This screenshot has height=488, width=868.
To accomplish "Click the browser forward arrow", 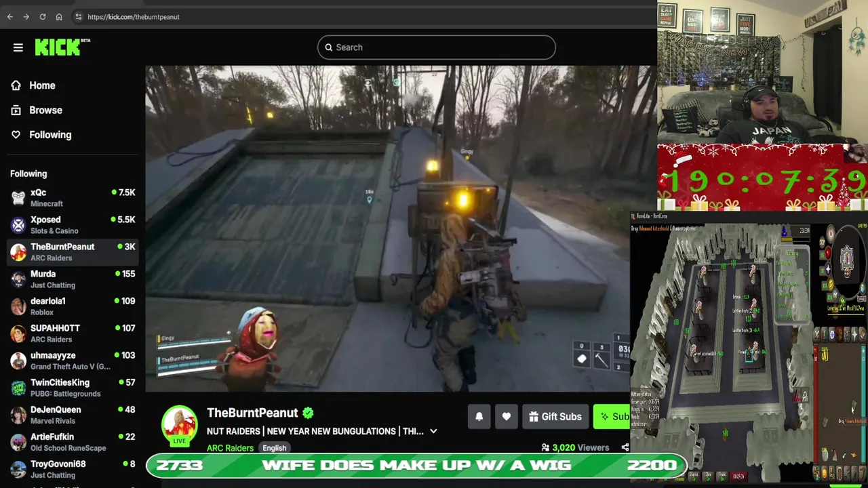I will tap(26, 17).
